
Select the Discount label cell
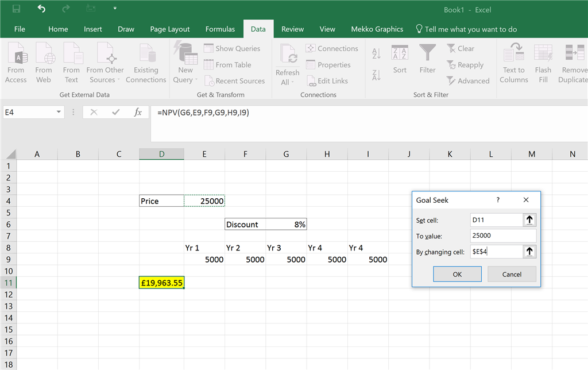245,225
